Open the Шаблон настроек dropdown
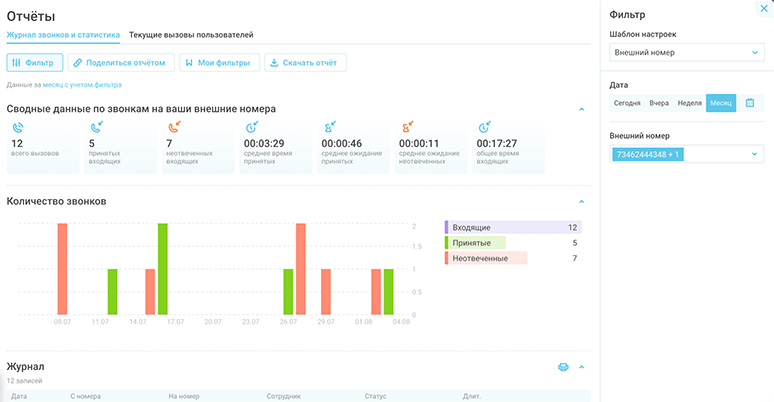Image resolution: width=774 pixels, height=402 pixels. (x=686, y=53)
